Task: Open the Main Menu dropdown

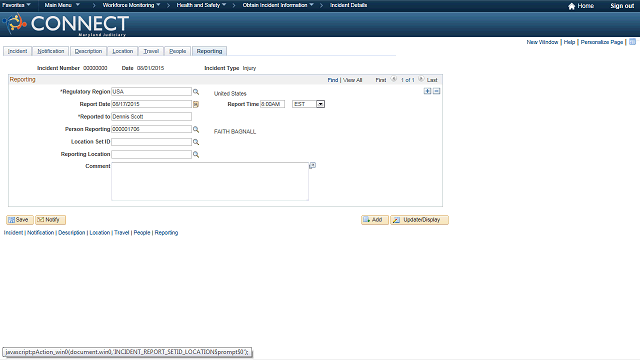Action: (x=62, y=5)
